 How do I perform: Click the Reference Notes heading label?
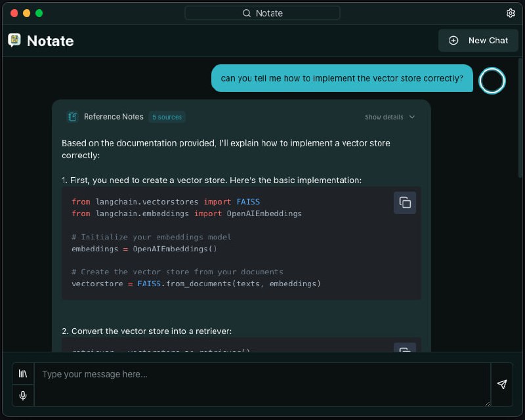click(114, 117)
